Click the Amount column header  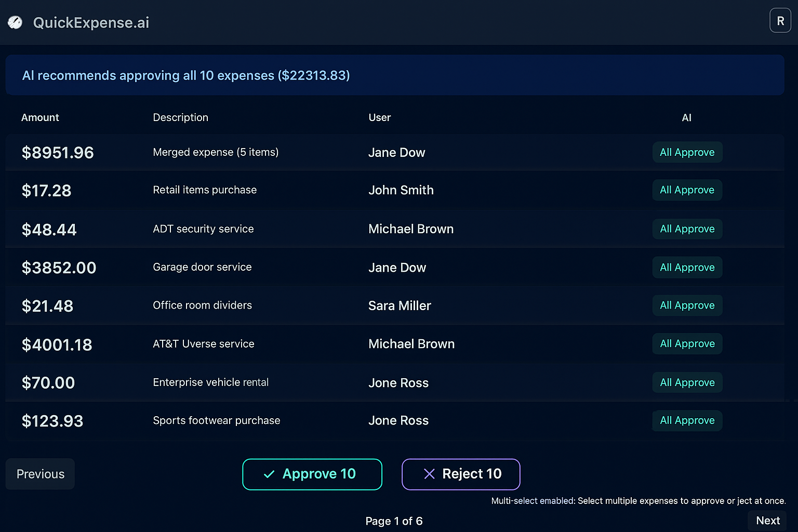coord(40,117)
